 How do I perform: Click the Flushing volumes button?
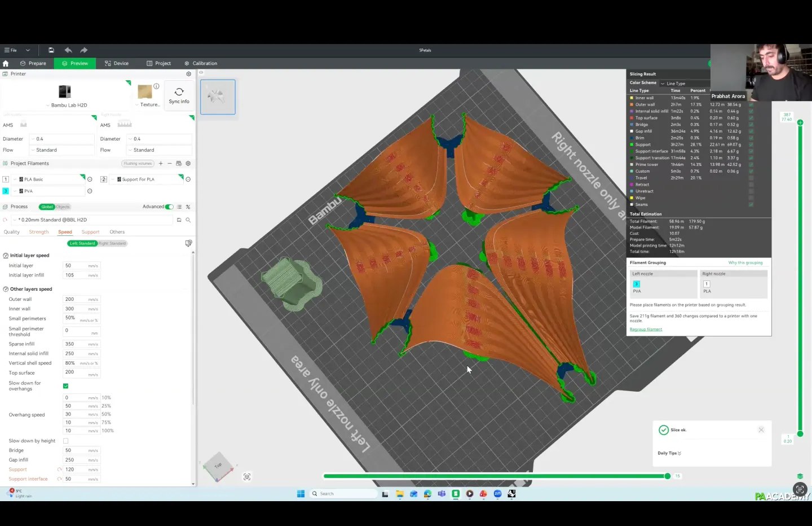tap(138, 164)
